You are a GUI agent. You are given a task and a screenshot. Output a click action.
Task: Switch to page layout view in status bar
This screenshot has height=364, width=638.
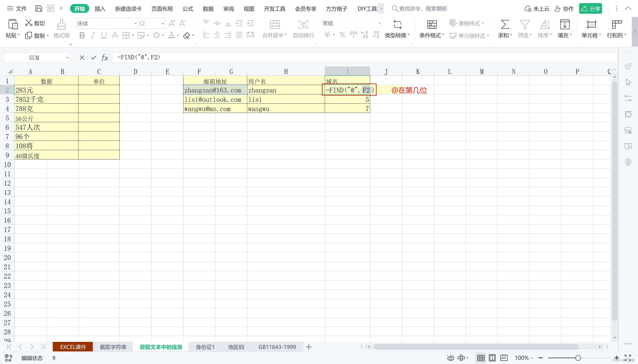coord(492,358)
